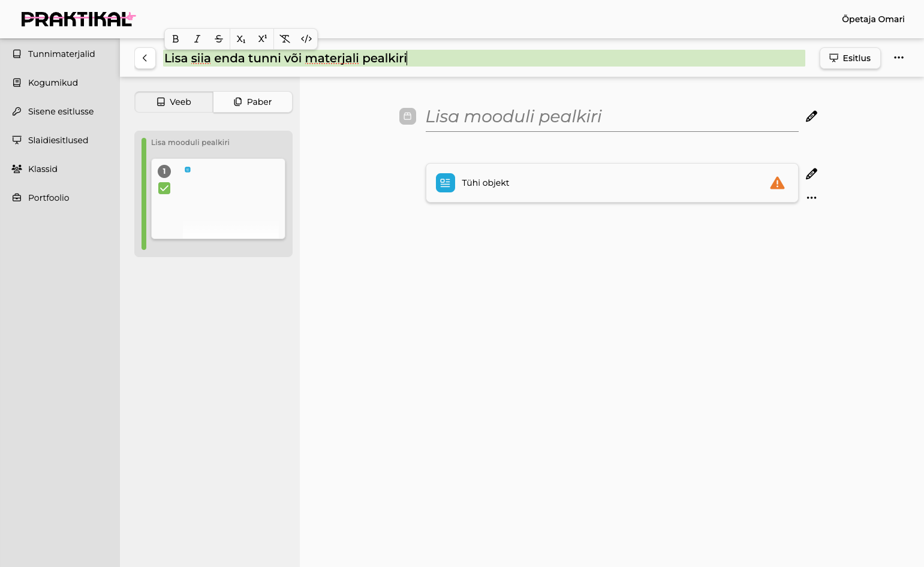The width and height of the screenshot is (924, 567).
Task: Apply subscript formatting
Action: (x=241, y=39)
